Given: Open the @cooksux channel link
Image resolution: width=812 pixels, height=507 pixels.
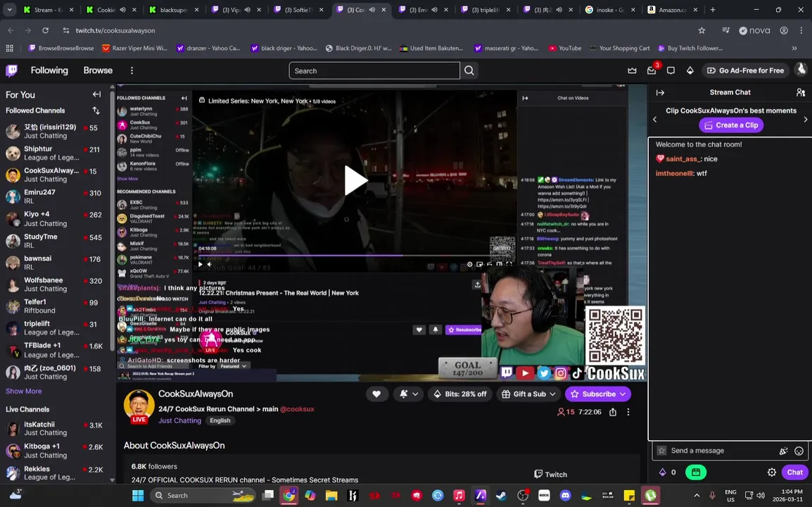Looking at the screenshot, I should tap(297, 409).
